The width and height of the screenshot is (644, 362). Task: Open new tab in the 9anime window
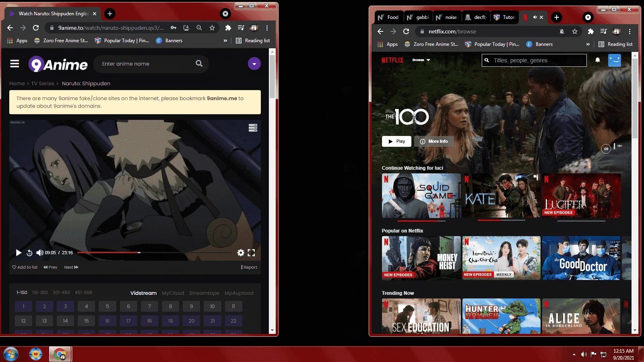click(109, 14)
